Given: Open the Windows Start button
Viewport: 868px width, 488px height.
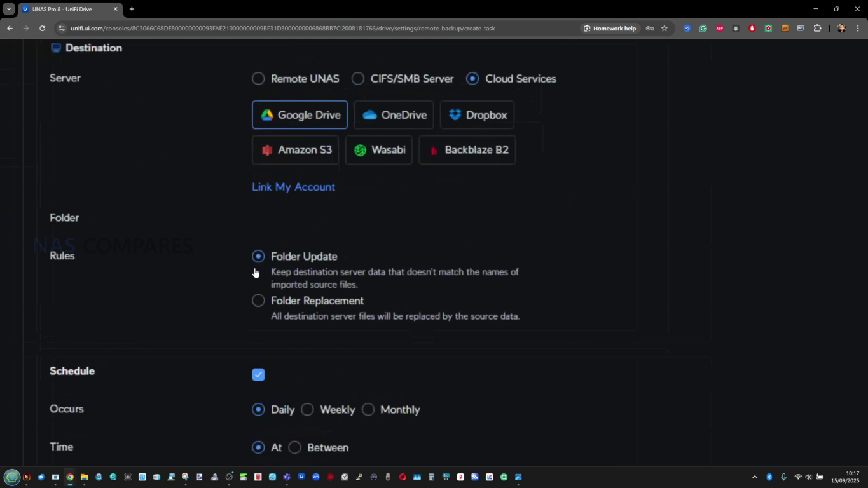Looking at the screenshot, I should click(x=12, y=477).
